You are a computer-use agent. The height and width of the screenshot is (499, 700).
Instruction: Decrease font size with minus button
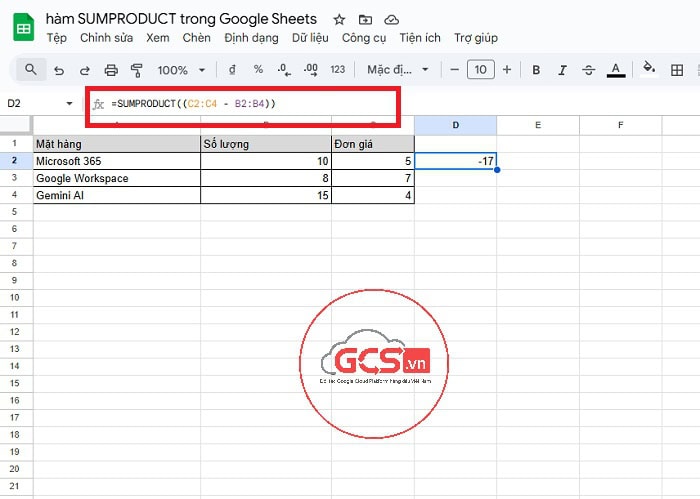(x=454, y=70)
